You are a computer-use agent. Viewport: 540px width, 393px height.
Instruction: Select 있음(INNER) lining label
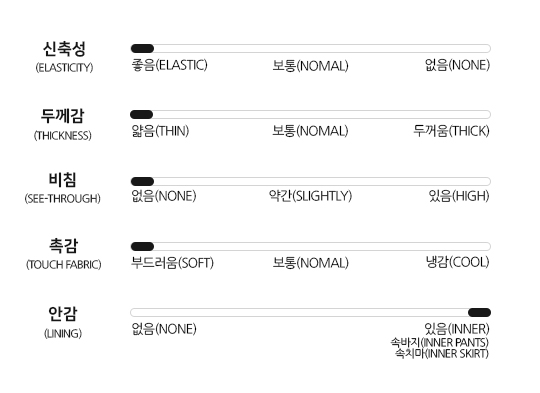(457, 329)
